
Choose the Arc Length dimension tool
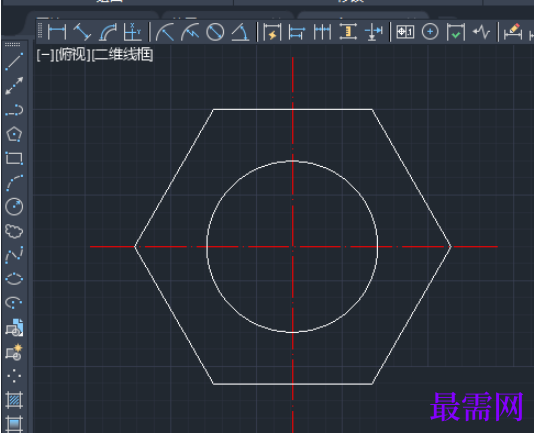click(x=108, y=32)
